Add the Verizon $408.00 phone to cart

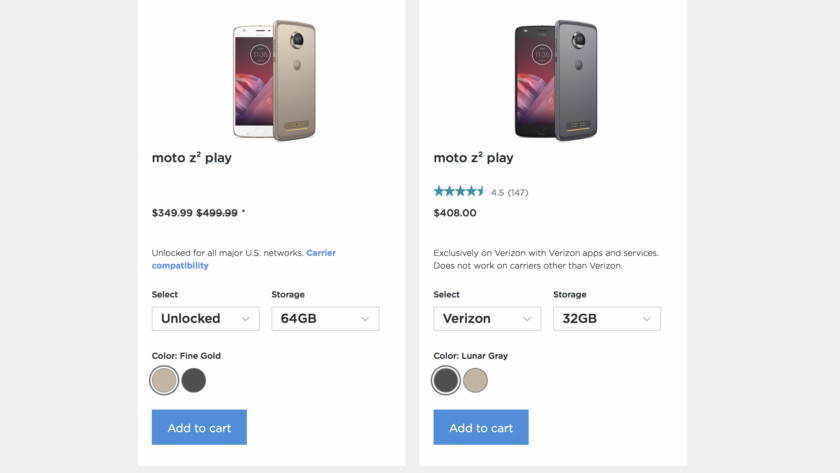(481, 427)
